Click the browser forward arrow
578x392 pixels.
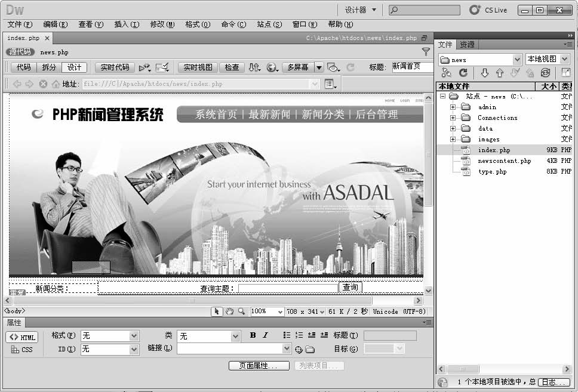[x=29, y=84]
